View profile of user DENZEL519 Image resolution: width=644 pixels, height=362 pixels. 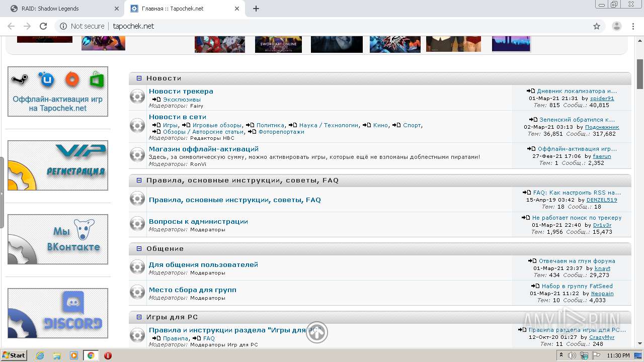(x=602, y=200)
